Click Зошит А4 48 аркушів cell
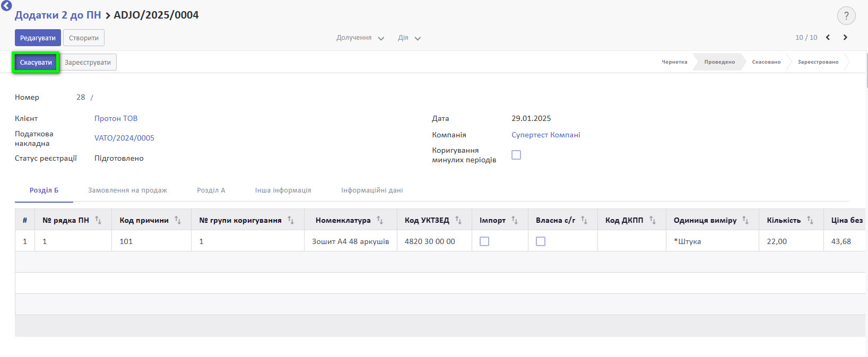The image size is (868, 357). click(x=351, y=241)
